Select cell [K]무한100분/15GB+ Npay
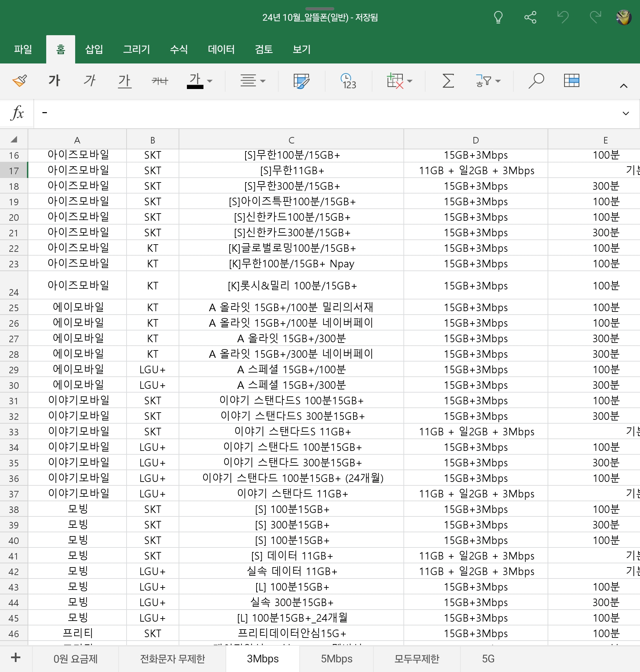The image size is (640, 672). [291, 264]
